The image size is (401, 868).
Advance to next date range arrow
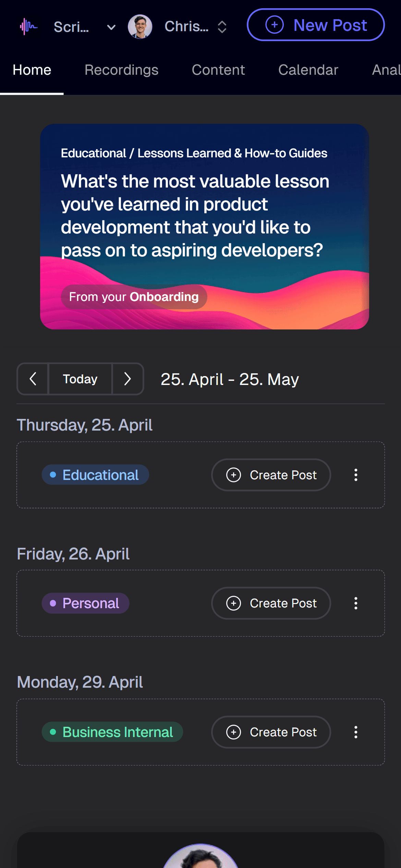point(127,379)
